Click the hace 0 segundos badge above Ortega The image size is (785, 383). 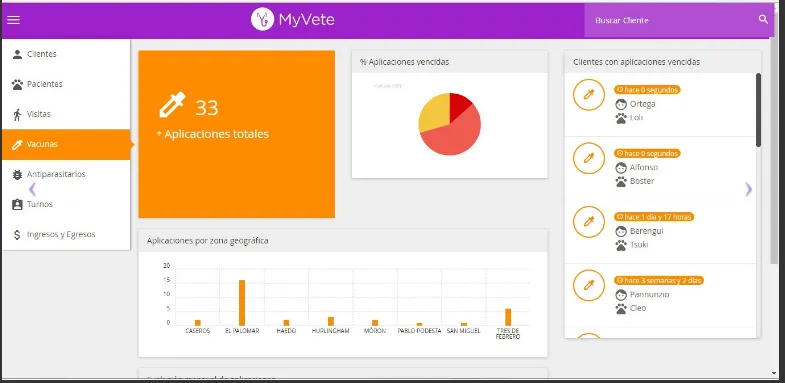(x=647, y=90)
